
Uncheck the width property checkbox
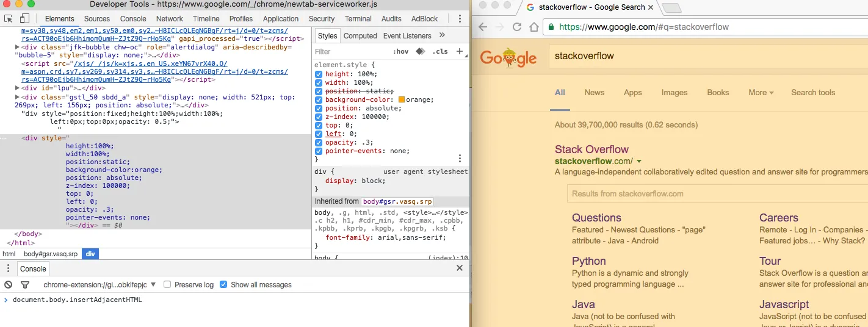[x=319, y=83]
